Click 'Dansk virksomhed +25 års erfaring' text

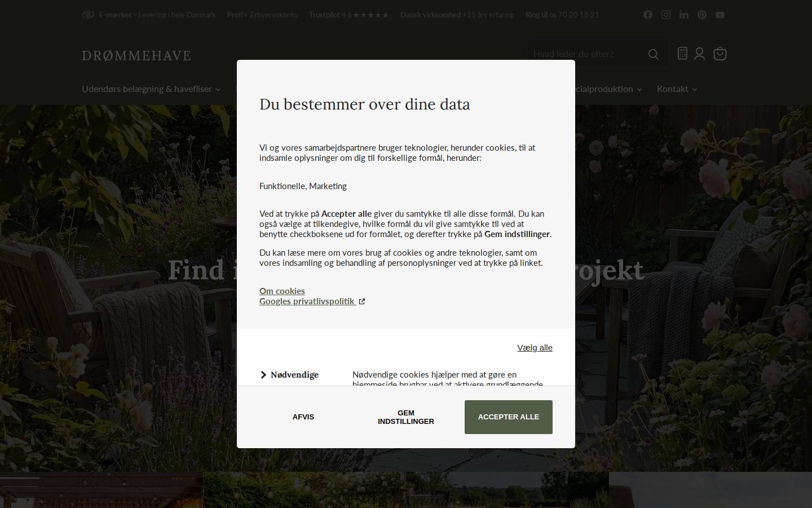click(x=457, y=15)
